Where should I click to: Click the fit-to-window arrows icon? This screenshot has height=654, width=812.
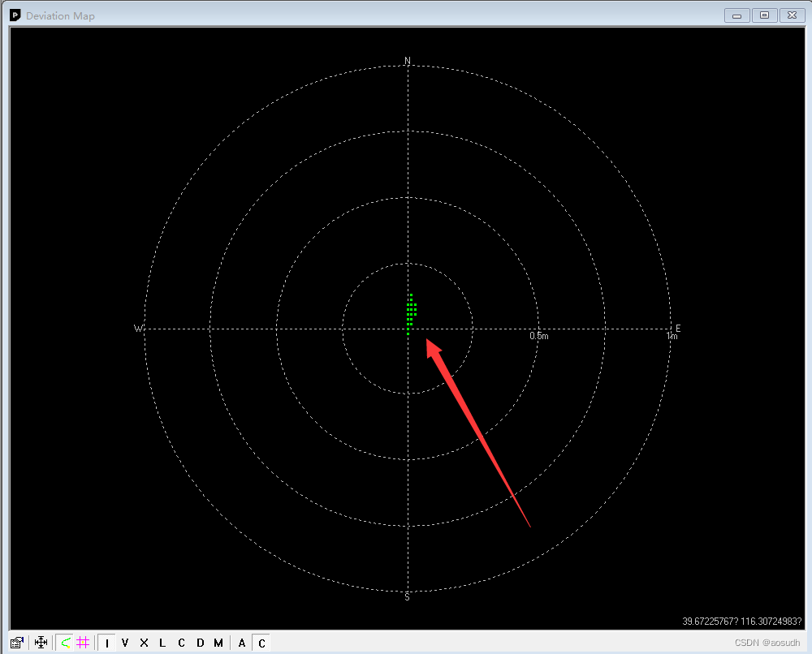tap(41, 643)
